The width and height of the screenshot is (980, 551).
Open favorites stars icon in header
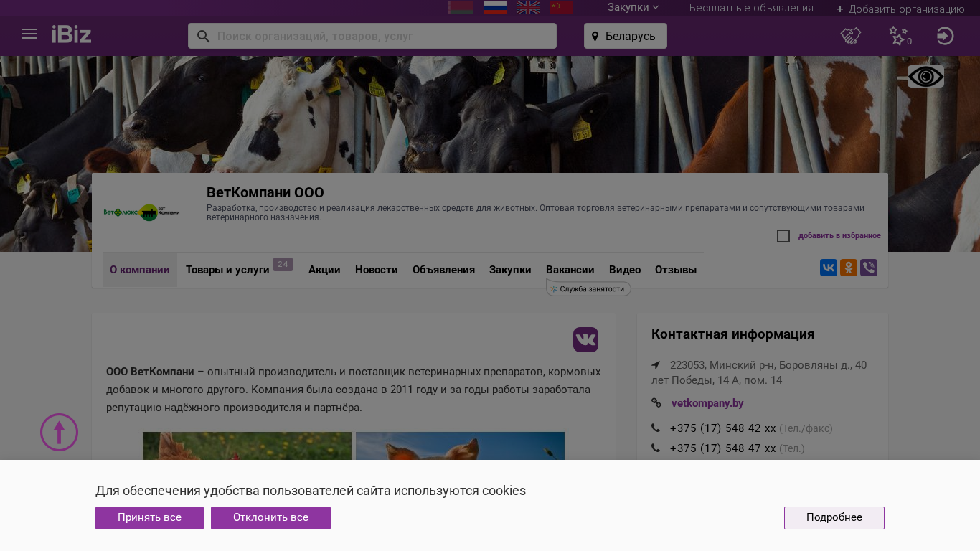(898, 36)
